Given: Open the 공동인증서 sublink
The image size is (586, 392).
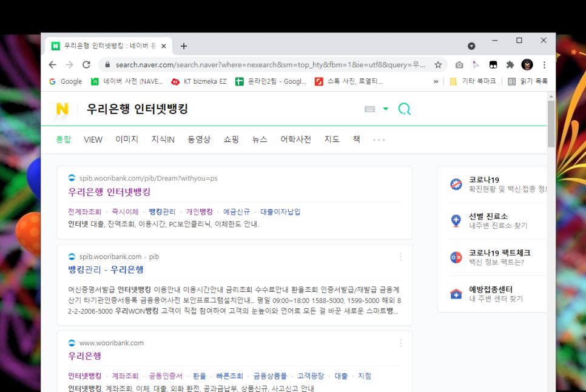Looking at the screenshot, I should (x=166, y=376).
